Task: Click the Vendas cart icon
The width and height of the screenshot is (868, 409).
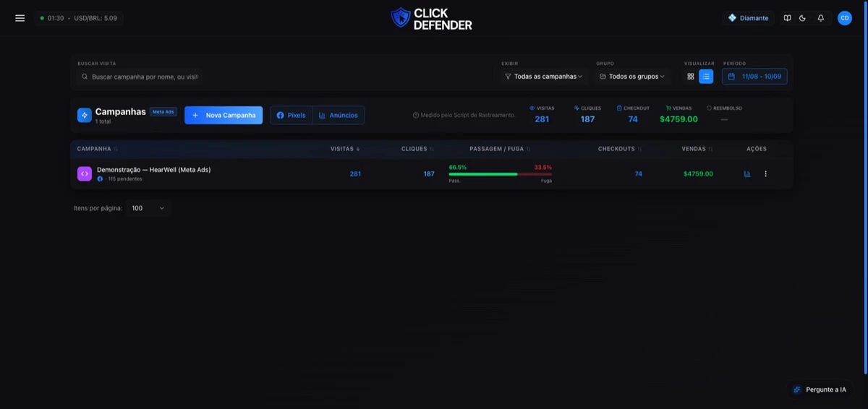Action: point(668,108)
